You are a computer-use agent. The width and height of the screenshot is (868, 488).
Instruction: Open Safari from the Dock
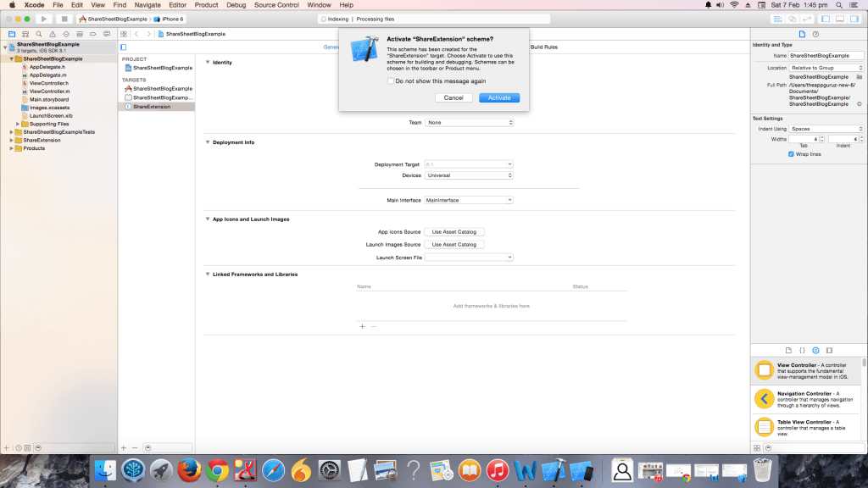pyautogui.click(x=273, y=471)
